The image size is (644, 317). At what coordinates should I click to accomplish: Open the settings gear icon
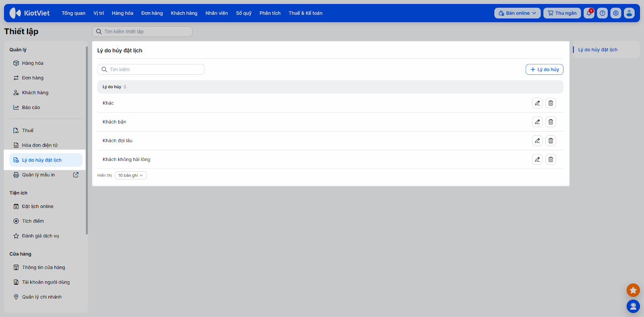pyautogui.click(x=616, y=13)
